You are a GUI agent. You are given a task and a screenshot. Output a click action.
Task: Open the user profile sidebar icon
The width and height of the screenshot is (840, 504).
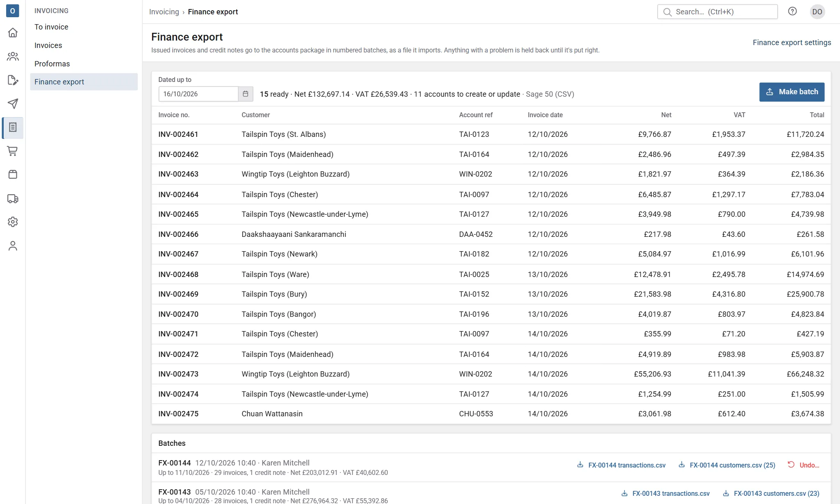[x=13, y=245]
